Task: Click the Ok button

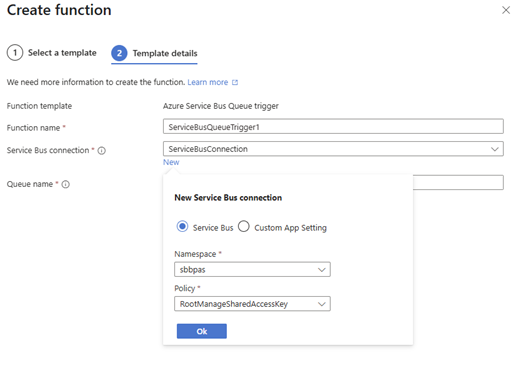Action: (202, 331)
